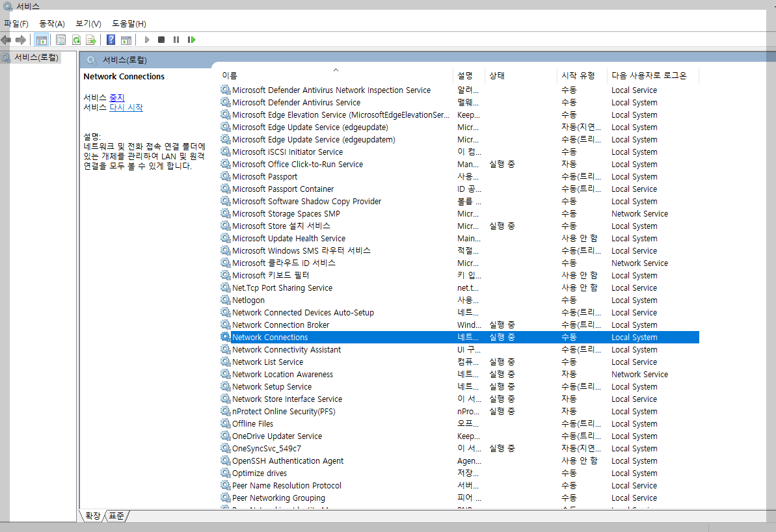Switch to the 확장 tab
Image resolution: width=776 pixels, height=532 pixels.
pos(92,516)
